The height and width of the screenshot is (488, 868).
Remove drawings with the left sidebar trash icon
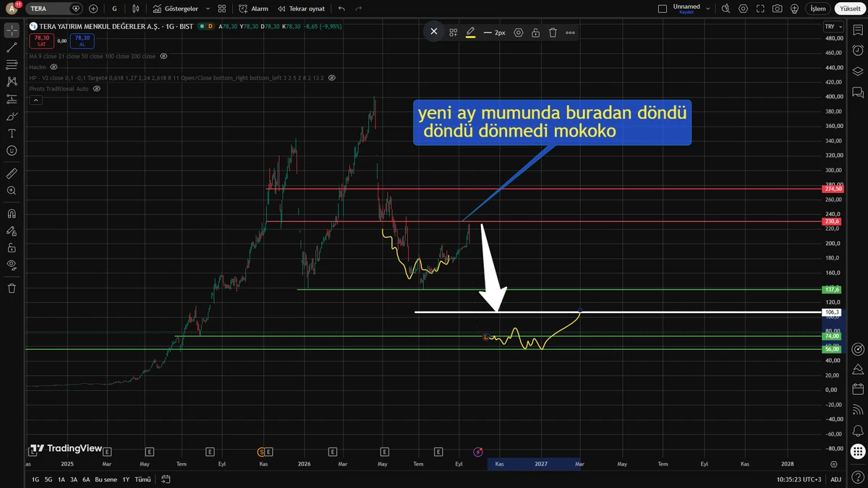12,288
